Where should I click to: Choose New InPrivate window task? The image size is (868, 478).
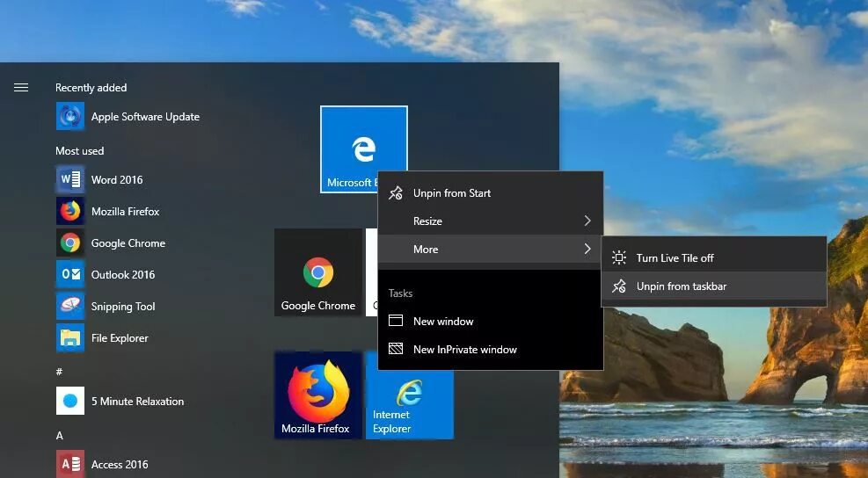491,349
